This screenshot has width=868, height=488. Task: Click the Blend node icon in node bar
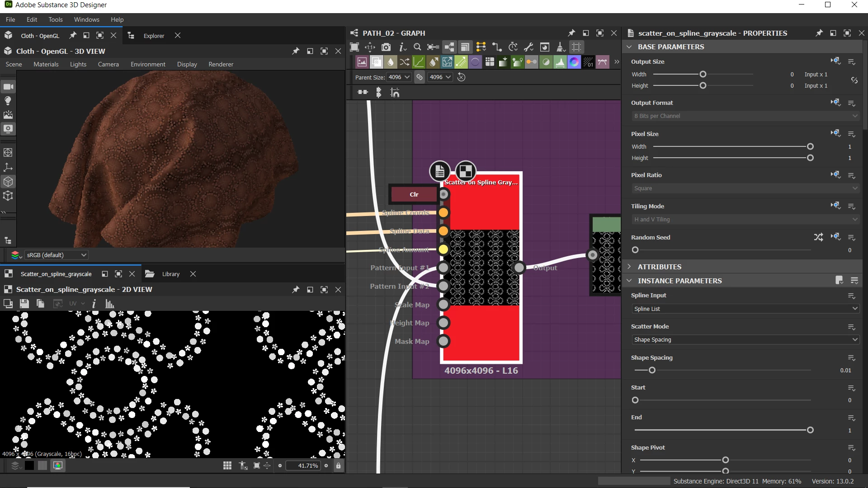(376, 62)
